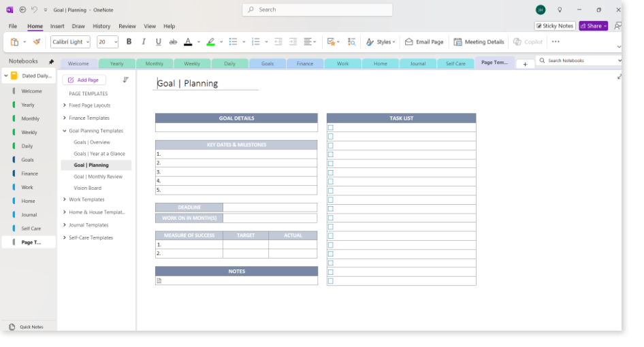Click the Share button
644x347 pixels.
point(593,26)
